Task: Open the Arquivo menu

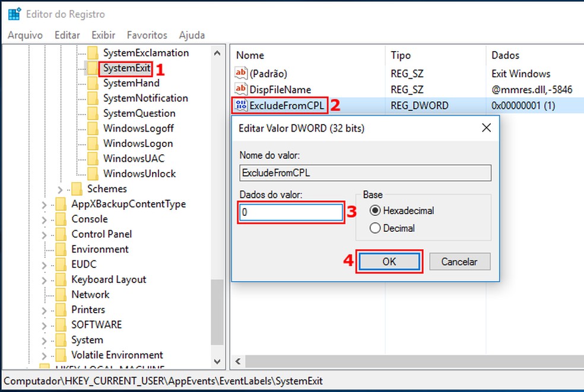Action: [x=26, y=35]
